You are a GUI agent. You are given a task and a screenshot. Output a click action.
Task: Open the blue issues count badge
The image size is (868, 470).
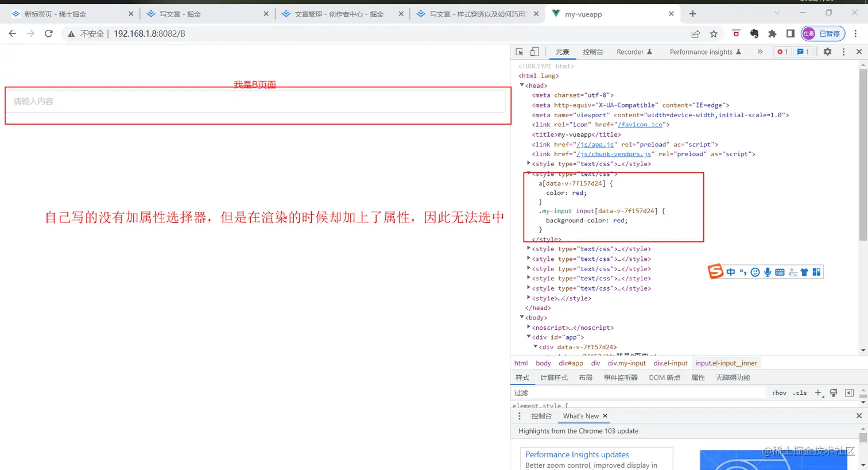click(x=803, y=52)
